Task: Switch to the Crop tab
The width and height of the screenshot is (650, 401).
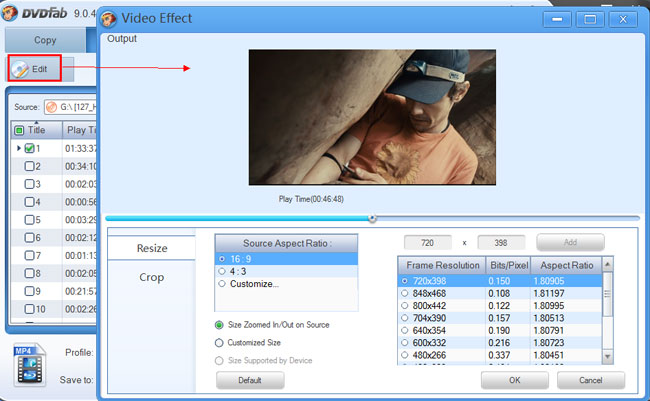Action: coord(152,277)
